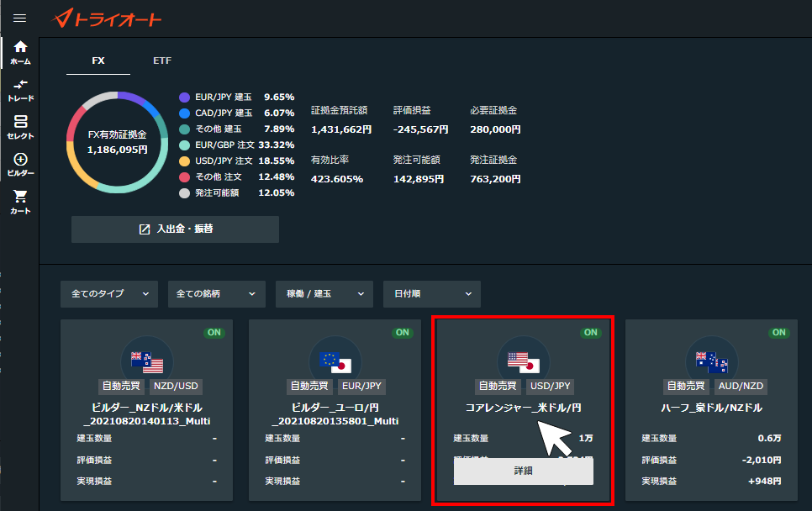Click the order margin 763,200円
The width and height of the screenshot is (812, 511).
pyautogui.click(x=496, y=179)
